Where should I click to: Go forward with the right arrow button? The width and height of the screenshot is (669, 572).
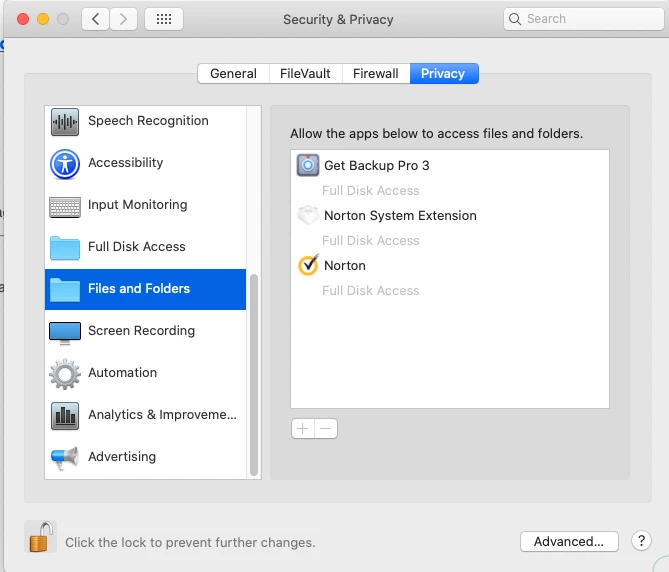click(123, 19)
